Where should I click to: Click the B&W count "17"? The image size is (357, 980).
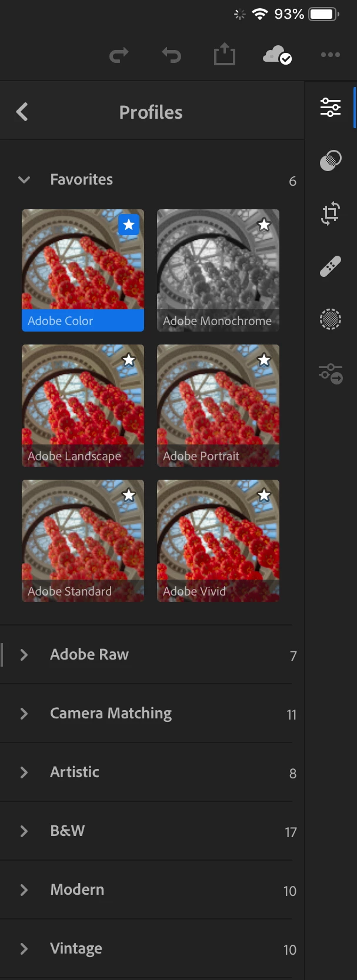pos(291,832)
